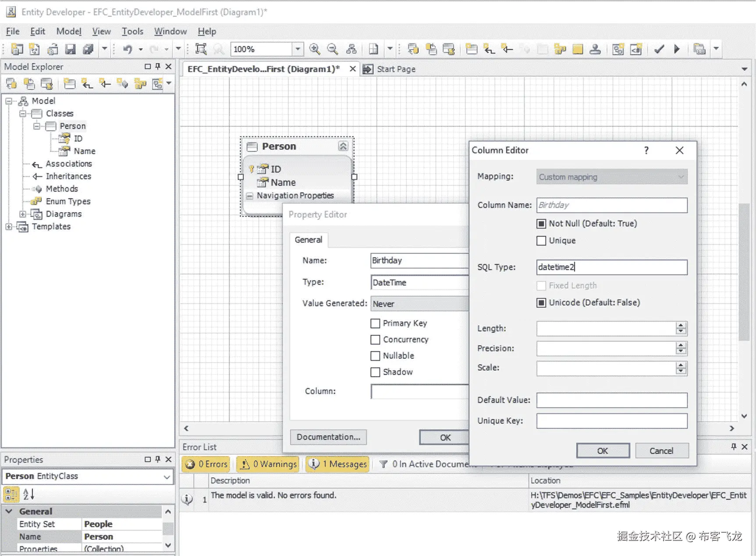Collapse the Model root node in the tree
Viewport: 756px width, 556px height.
click(9, 101)
